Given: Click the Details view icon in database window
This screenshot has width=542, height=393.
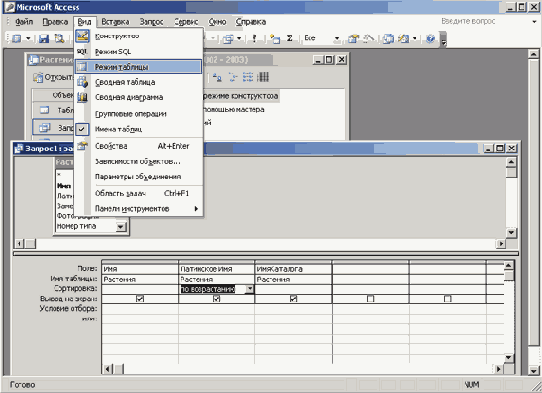Looking at the screenshot, I should pos(263,77).
